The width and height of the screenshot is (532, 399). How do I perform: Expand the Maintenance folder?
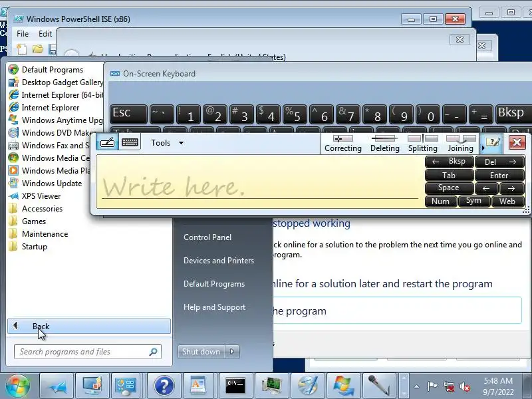click(45, 234)
